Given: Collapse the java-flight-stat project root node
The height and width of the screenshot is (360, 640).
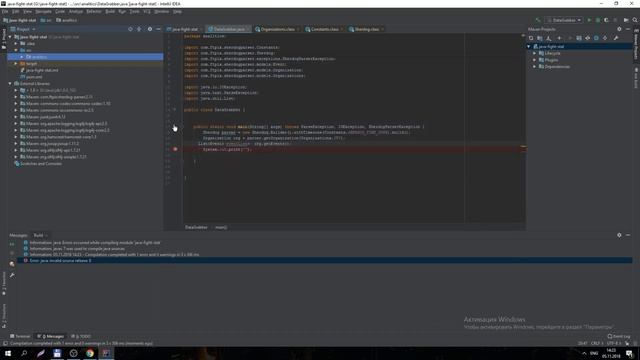Looking at the screenshot, I should (x=10, y=37).
